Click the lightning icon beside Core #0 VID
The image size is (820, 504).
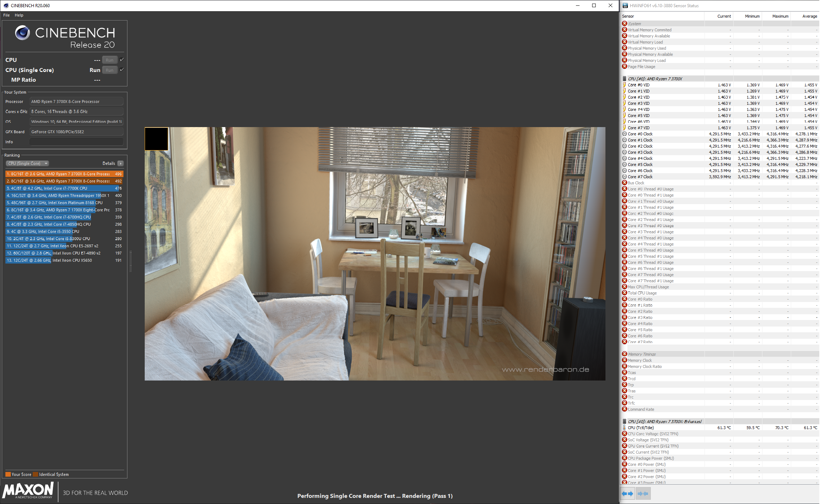point(625,85)
